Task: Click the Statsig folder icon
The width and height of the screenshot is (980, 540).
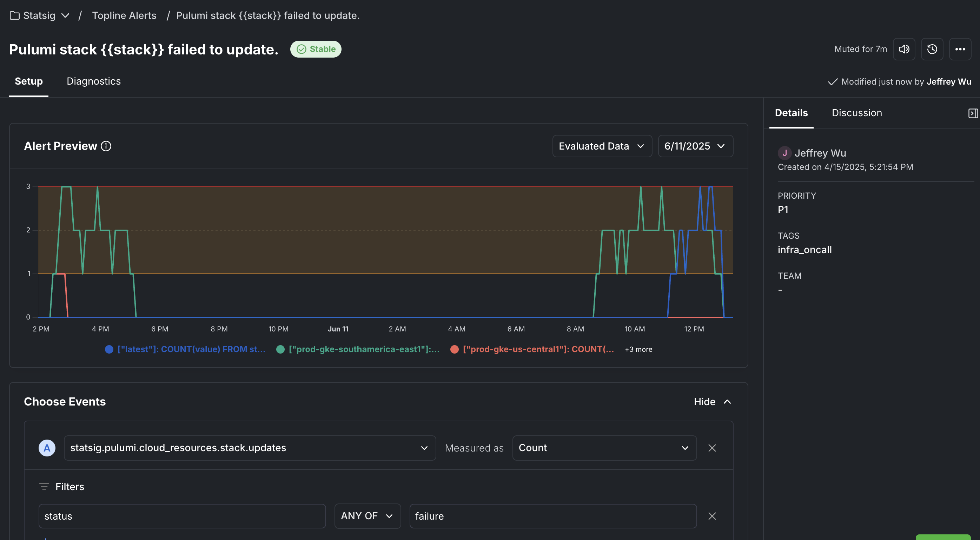Action: click(x=14, y=15)
